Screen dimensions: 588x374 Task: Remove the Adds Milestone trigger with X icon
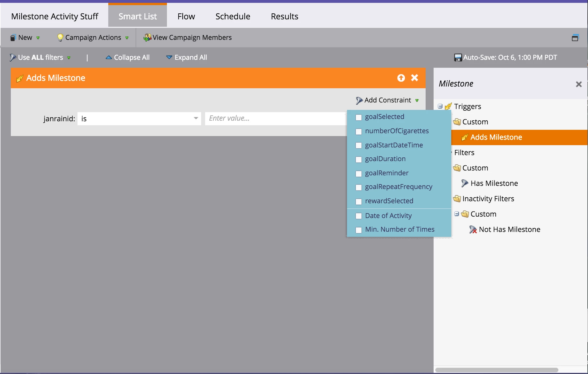tap(415, 78)
